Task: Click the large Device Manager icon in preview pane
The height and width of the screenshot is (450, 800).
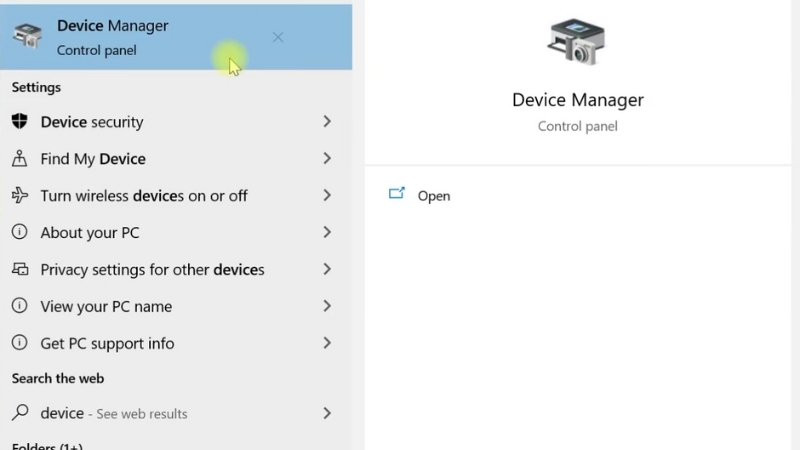Action: click(x=577, y=43)
